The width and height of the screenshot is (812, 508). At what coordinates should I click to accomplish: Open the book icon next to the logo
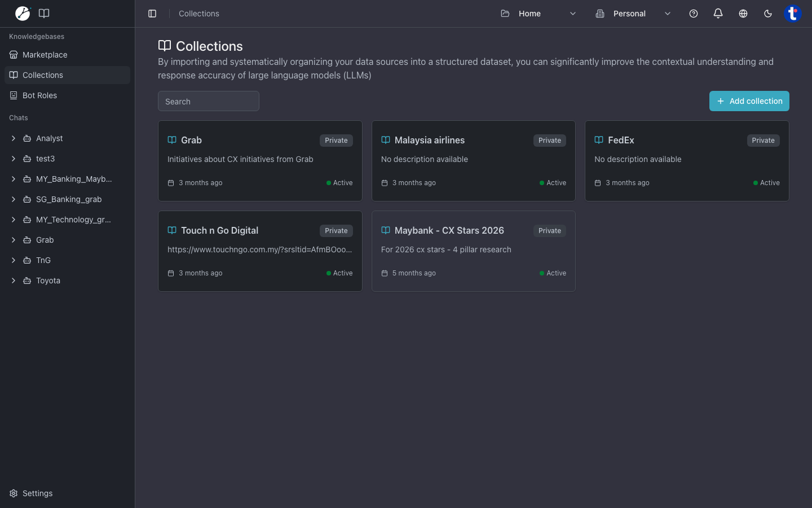click(44, 13)
